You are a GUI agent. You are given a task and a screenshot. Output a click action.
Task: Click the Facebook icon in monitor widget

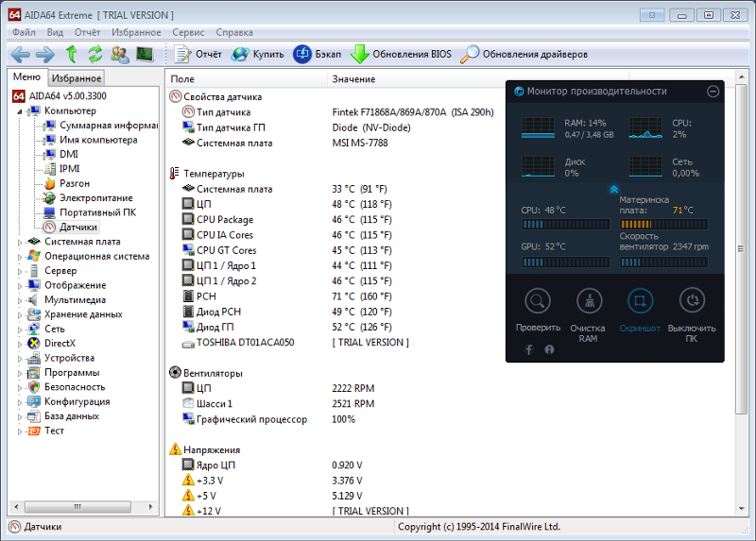click(529, 349)
